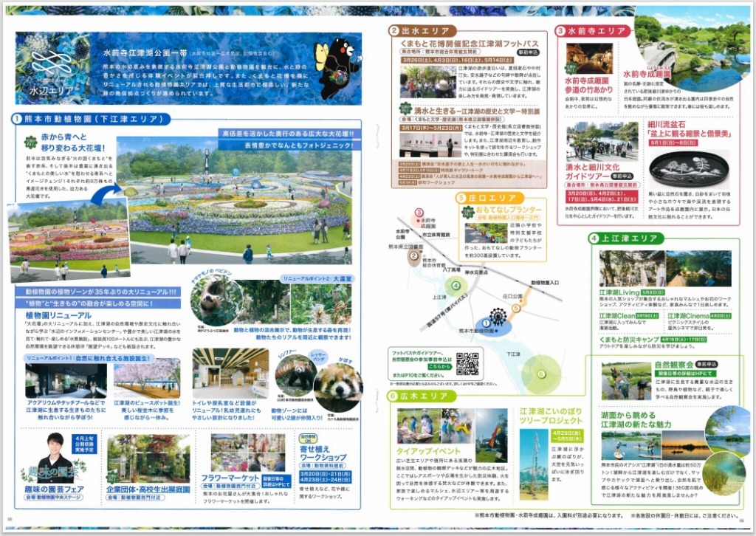756x536 pixels.
Task: Click the 水前寺成趣園参道の竹あかり night photo
Action: click(x=589, y=58)
